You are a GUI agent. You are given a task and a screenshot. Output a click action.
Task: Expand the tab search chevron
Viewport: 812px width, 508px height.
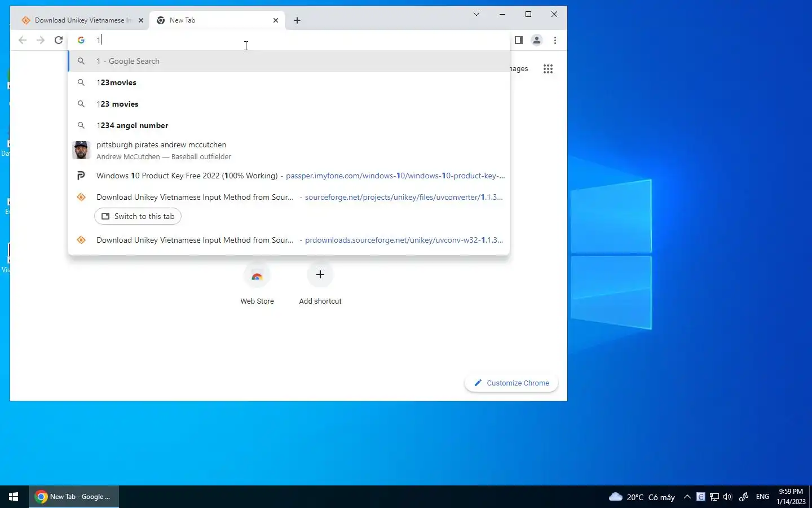476,14
